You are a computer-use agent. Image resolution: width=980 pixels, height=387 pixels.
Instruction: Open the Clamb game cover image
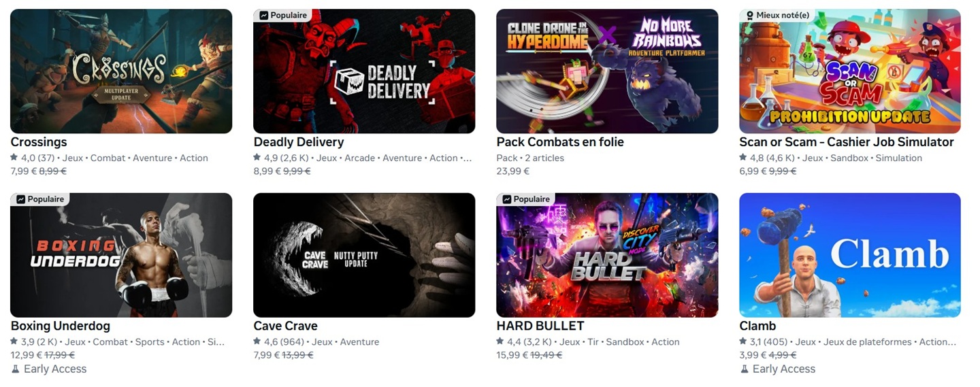pos(850,255)
